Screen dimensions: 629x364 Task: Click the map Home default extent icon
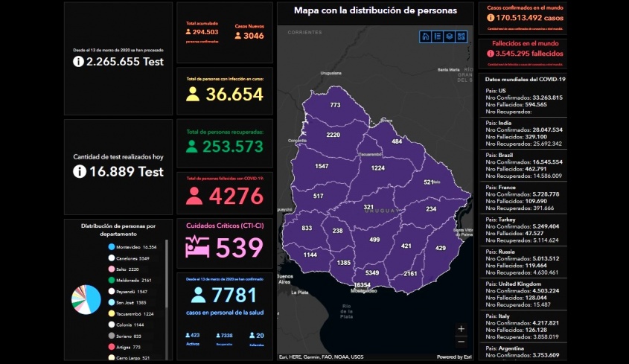426,36
